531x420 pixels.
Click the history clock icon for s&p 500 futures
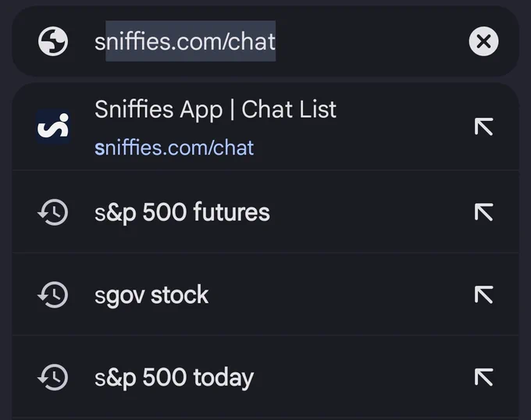(x=53, y=212)
